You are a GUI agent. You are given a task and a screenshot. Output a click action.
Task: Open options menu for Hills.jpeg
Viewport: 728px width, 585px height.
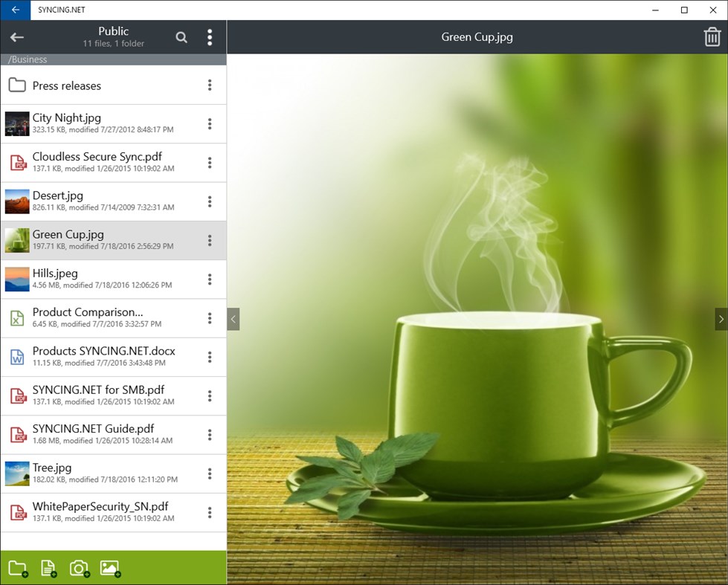(x=210, y=279)
